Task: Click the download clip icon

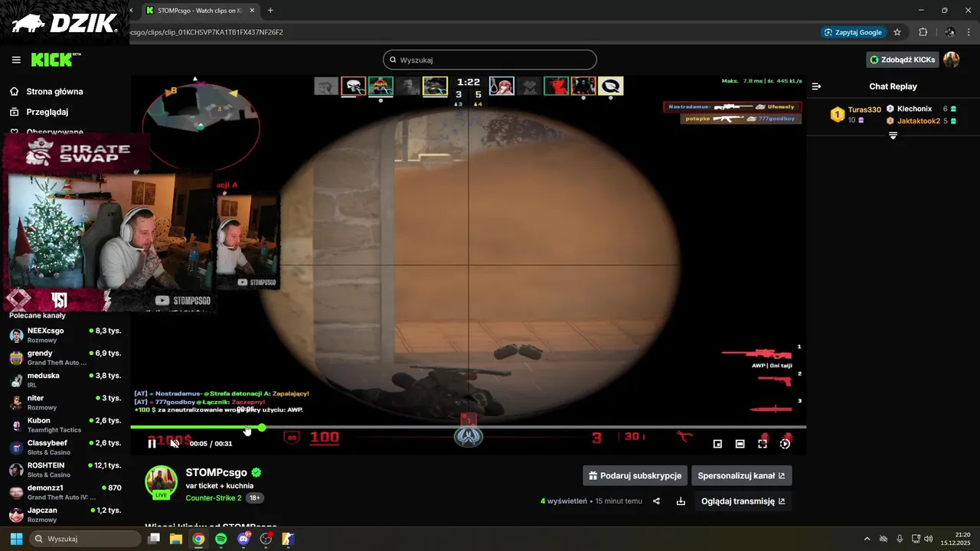Action: (681, 501)
